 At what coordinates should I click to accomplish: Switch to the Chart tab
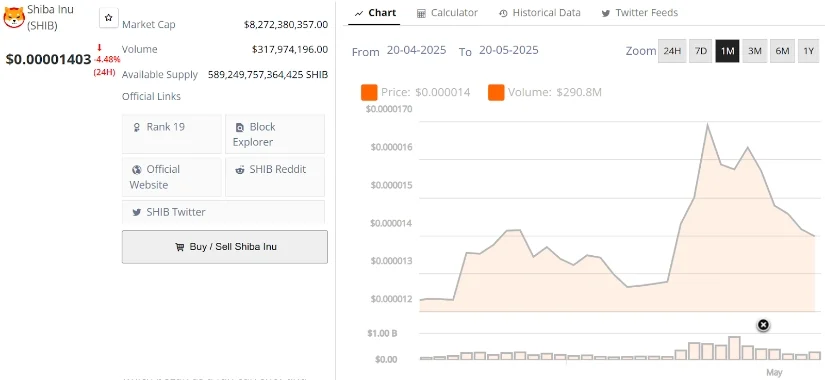[375, 13]
